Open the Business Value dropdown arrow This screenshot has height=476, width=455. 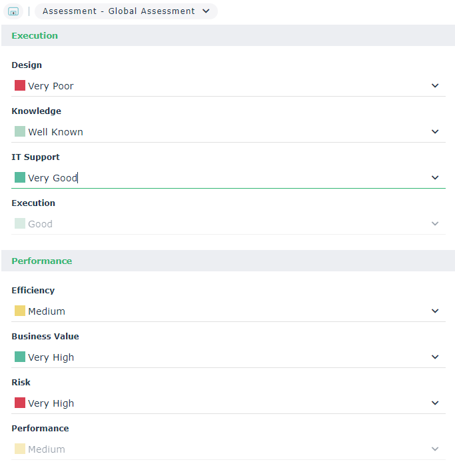click(x=435, y=357)
